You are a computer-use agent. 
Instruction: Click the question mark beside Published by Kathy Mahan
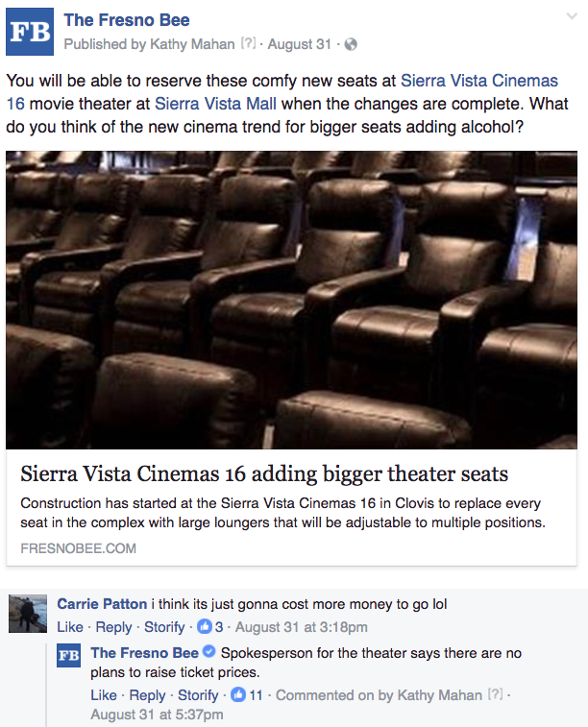pos(248,43)
